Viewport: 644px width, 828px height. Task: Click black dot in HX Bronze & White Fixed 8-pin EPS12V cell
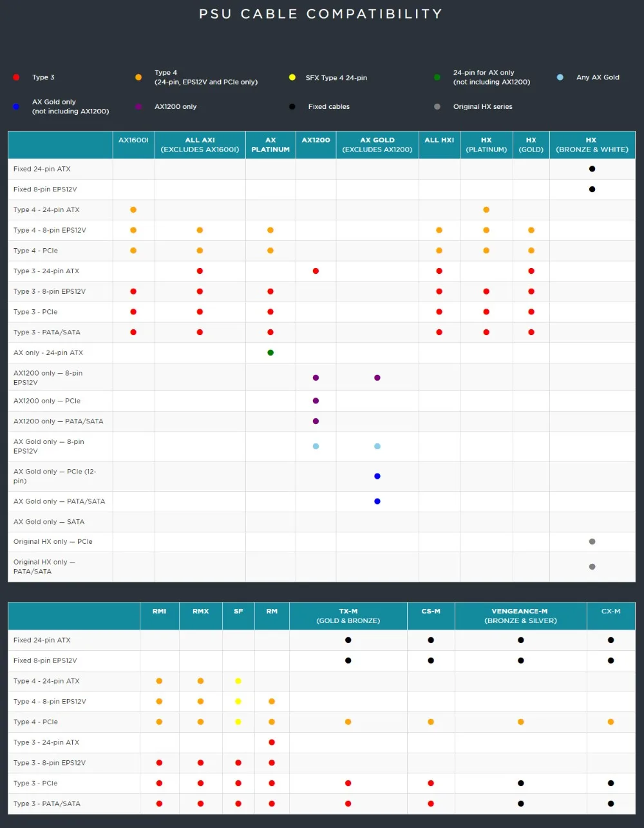point(592,189)
